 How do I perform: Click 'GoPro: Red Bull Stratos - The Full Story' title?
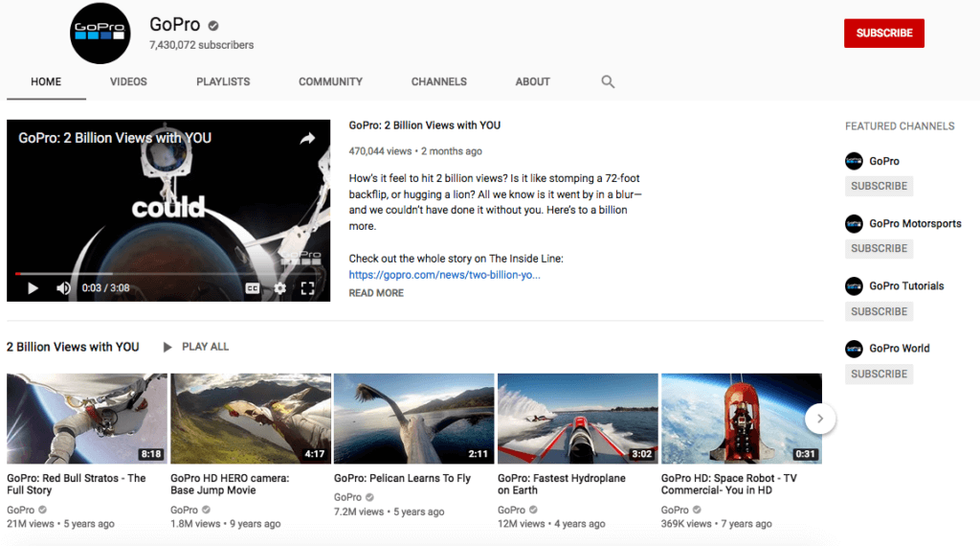tap(77, 484)
